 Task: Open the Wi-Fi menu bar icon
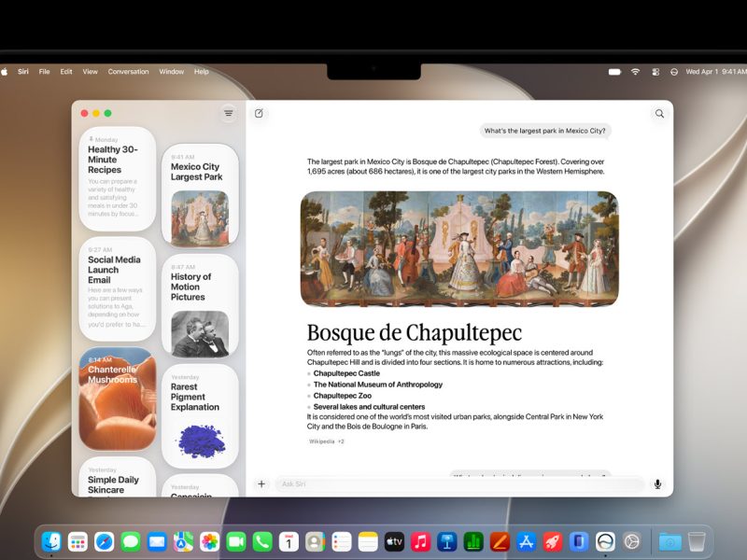click(635, 72)
